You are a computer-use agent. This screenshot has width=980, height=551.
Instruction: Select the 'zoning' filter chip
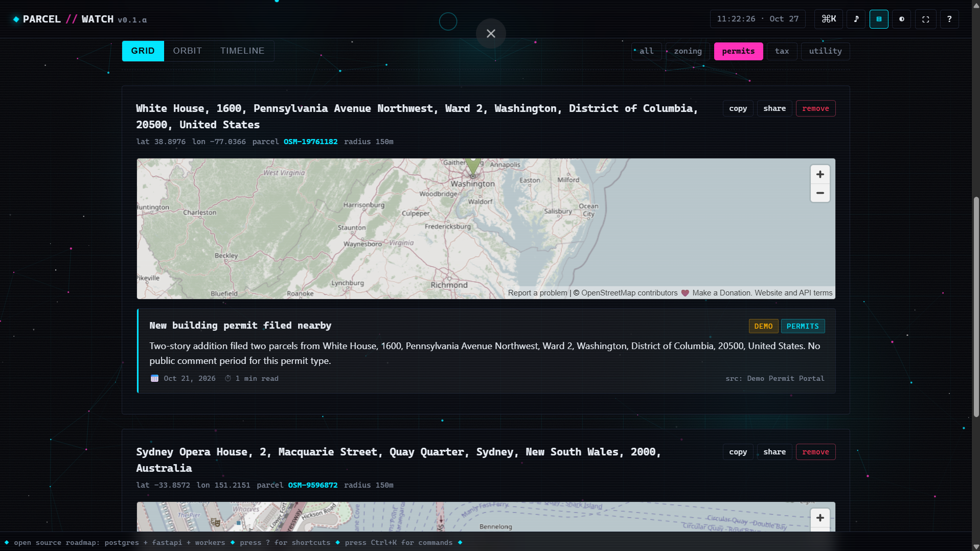click(688, 51)
